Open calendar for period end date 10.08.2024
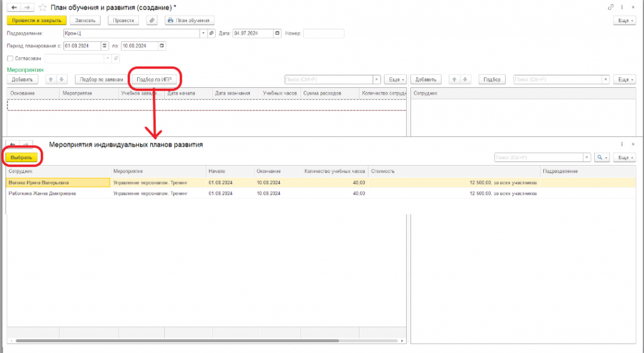This screenshot has width=644, height=353. pos(162,46)
